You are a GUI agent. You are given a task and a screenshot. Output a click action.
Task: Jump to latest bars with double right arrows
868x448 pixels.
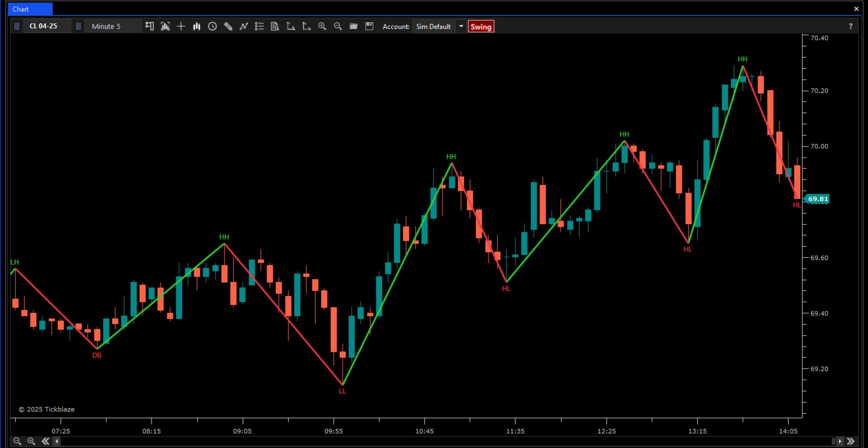pyautogui.click(x=851, y=441)
